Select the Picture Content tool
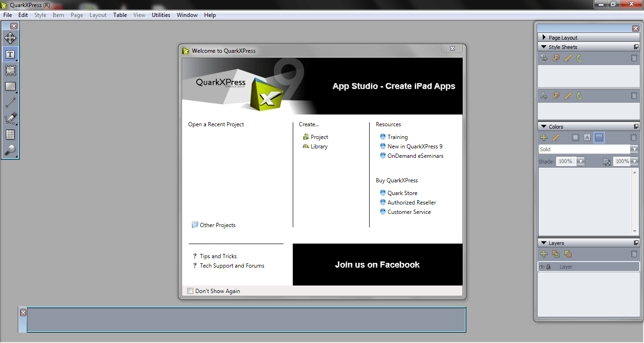 (10, 70)
